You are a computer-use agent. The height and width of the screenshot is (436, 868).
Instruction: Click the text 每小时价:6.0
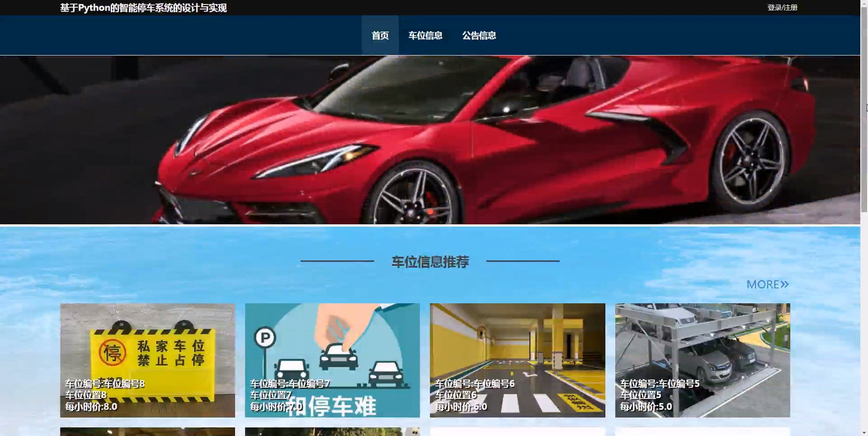461,407
